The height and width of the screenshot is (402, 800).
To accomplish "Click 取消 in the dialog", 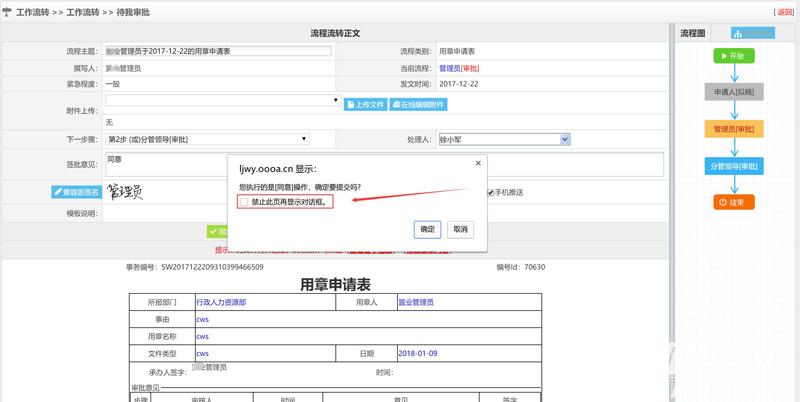I will pyautogui.click(x=461, y=229).
